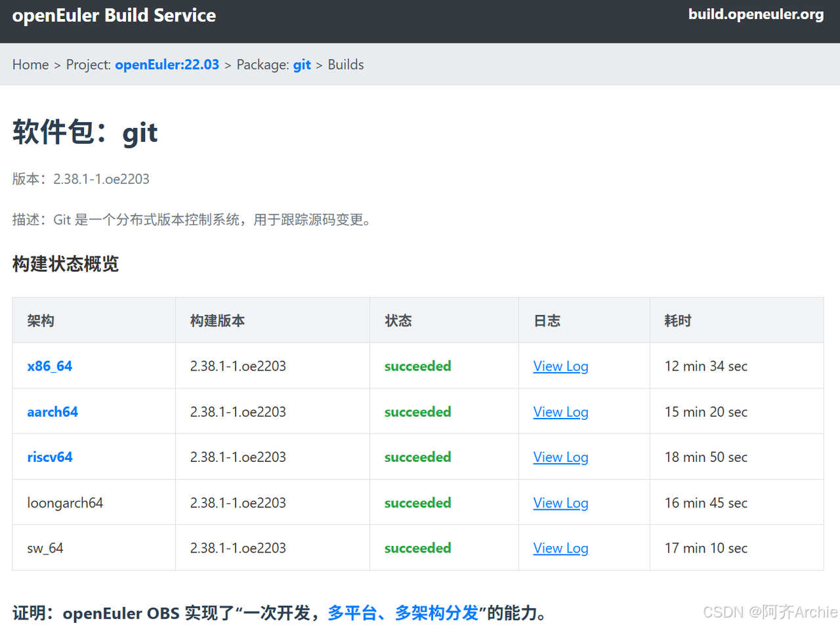Click the Builds breadcrumb item
Viewport: 840px width, 626px height.
pyautogui.click(x=346, y=64)
